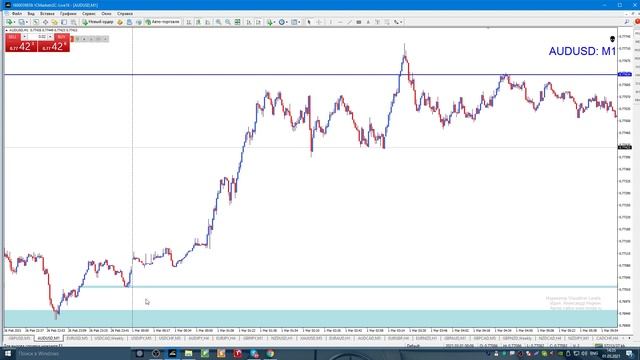Screen dimensions: 640x360
Task: Open the chart templates icon
Action: [x=294, y=22]
